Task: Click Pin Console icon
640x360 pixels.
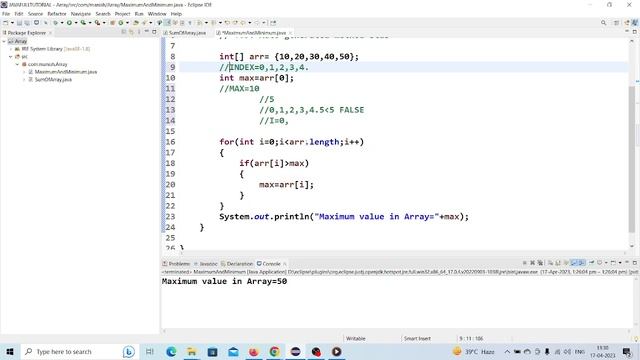Action: (x=591, y=263)
